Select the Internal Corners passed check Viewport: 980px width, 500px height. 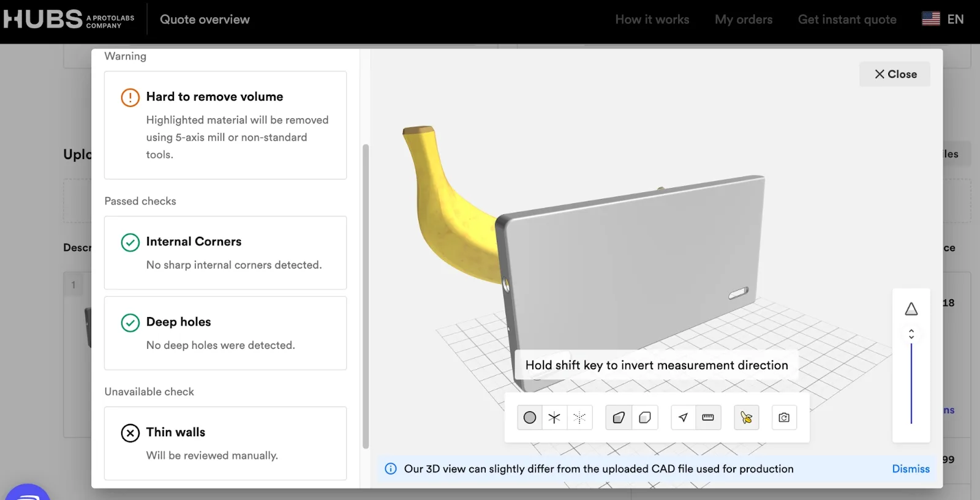click(x=225, y=253)
